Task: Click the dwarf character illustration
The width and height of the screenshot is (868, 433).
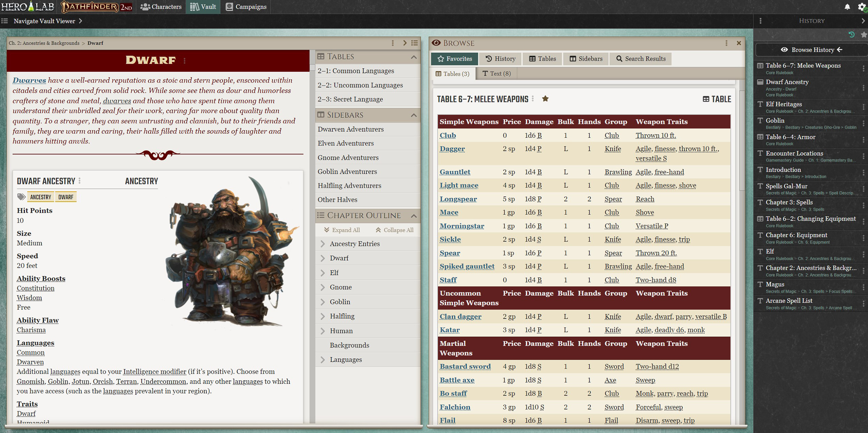Action: pos(233,252)
